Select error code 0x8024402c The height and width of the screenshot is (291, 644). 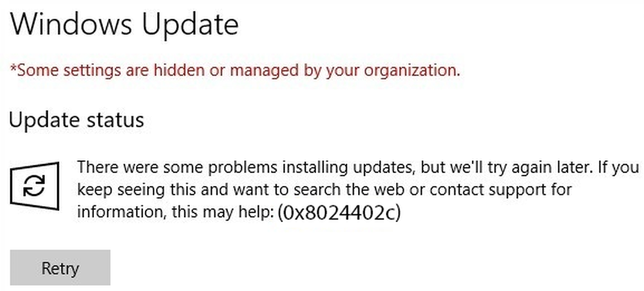click(339, 212)
